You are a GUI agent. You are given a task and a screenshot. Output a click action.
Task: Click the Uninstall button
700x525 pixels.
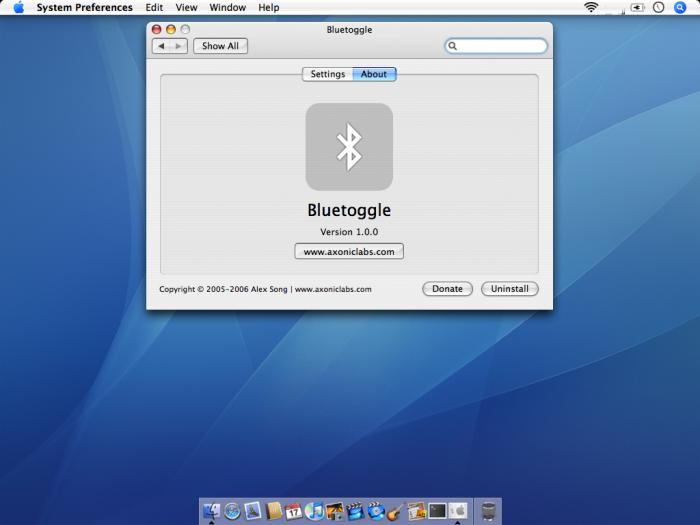(x=510, y=289)
